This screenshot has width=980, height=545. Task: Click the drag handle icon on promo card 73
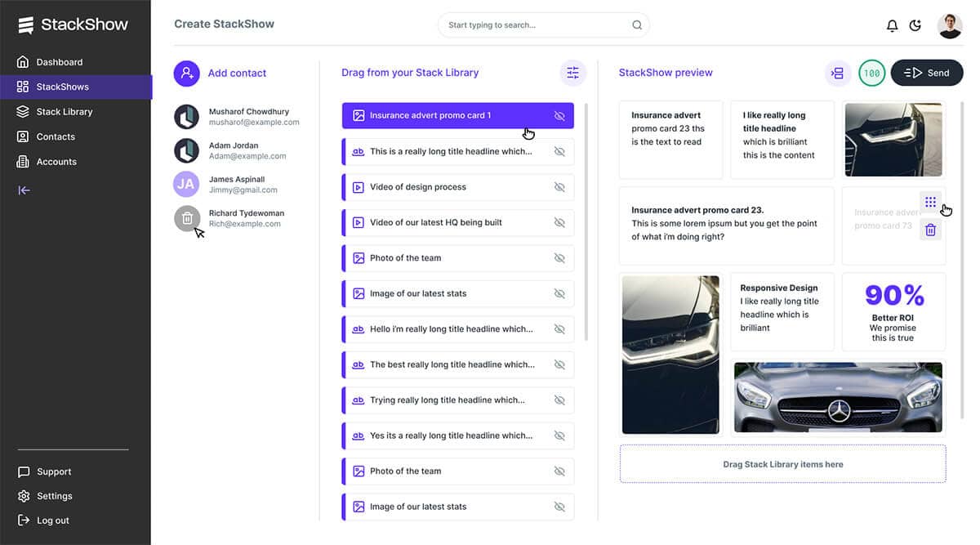930,203
